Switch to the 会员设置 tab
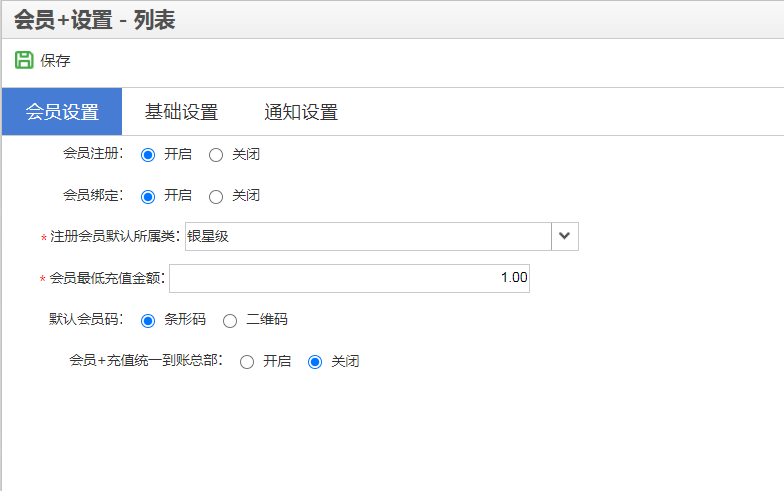 pyautogui.click(x=62, y=112)
